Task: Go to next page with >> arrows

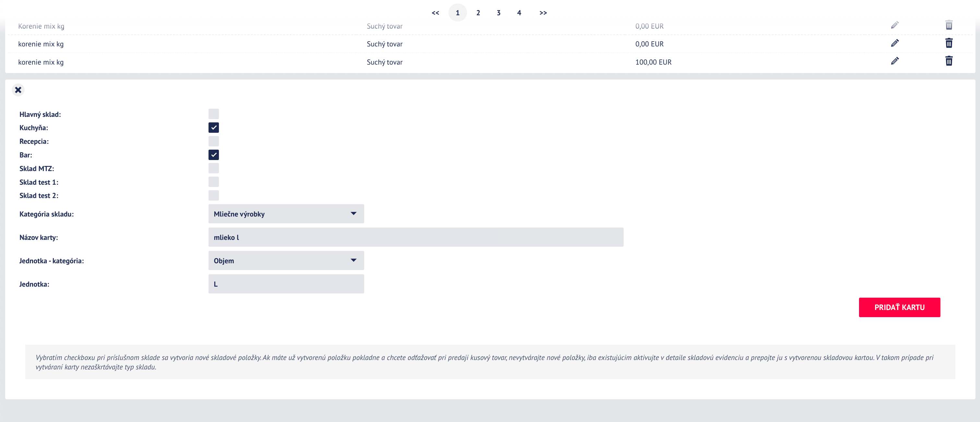Action: point(543,13)
